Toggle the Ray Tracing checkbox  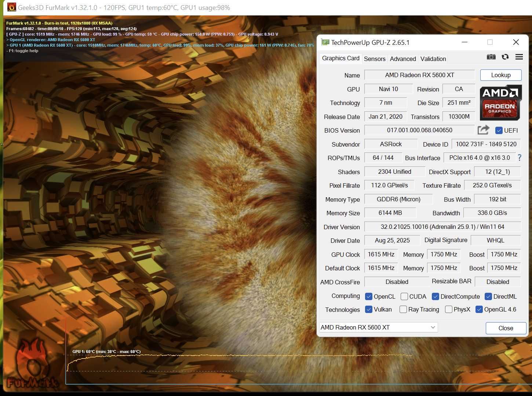tap(403, 309)
